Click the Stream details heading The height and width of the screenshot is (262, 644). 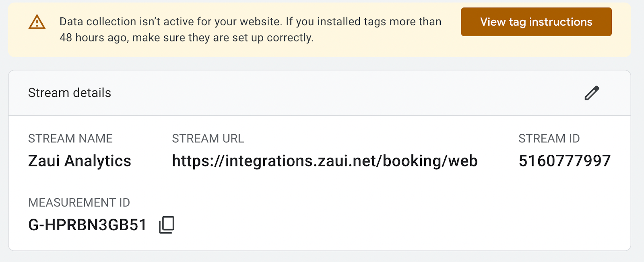[70, 93]
